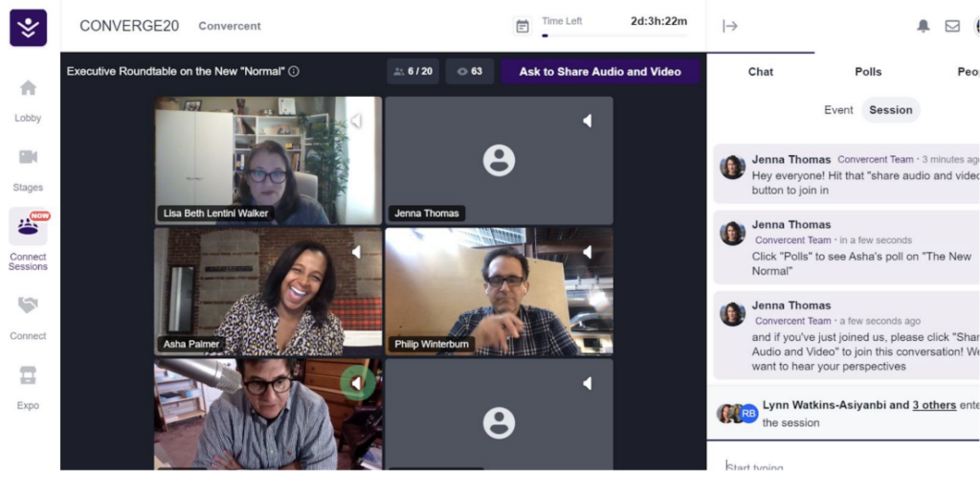Screen dimensions: 980x497
Task: Switch to the Polls tab
Action: click(868, 72)
